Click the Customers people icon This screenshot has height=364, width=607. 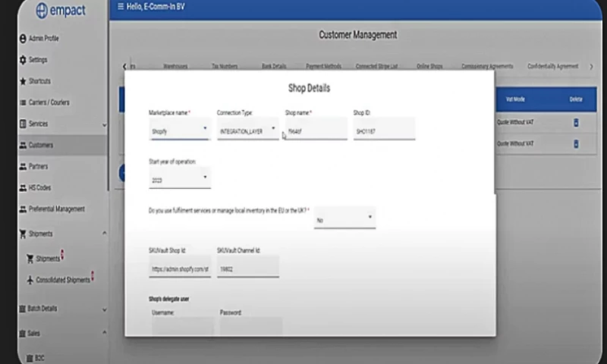(x=23, y=145)
